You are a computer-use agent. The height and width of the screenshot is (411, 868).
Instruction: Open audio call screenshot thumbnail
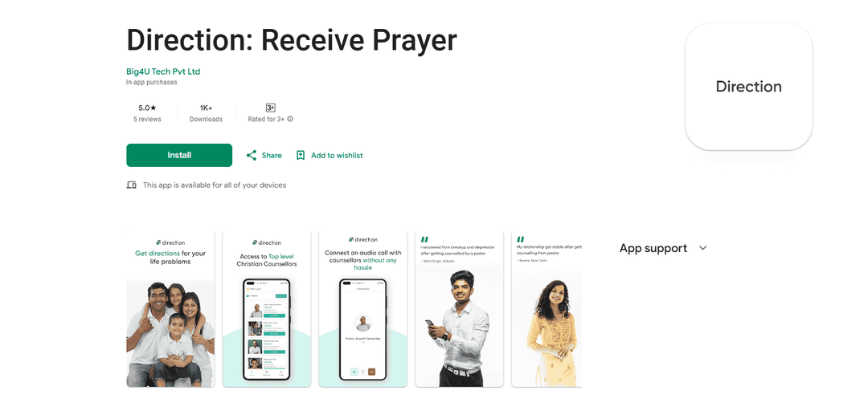click(363, 309)
